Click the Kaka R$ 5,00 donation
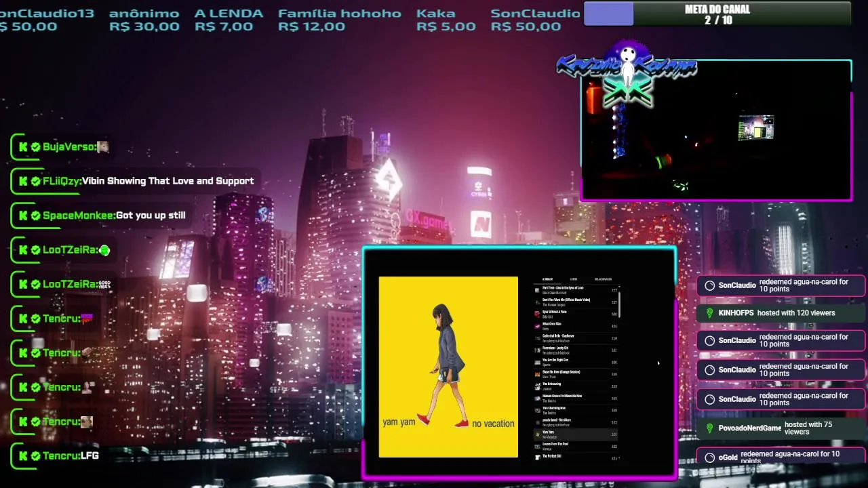The height and width of the screenshot is (488, 868). pyautogui.click(x=446, y=20)
